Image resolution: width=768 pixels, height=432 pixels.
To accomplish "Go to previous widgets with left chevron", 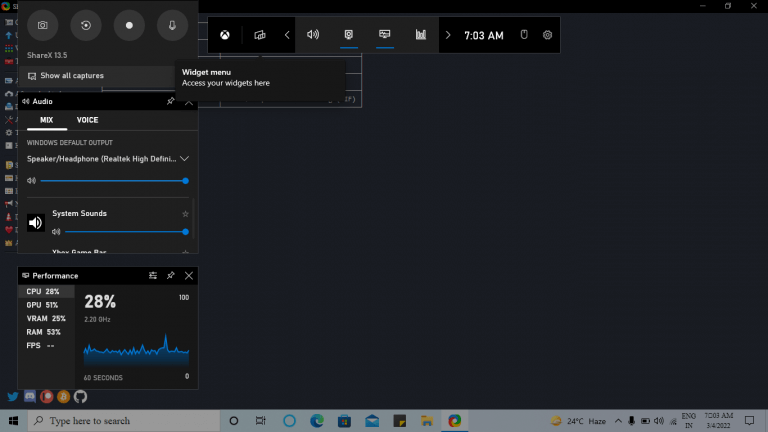I will pyautogui.click(x=287, y=35).
